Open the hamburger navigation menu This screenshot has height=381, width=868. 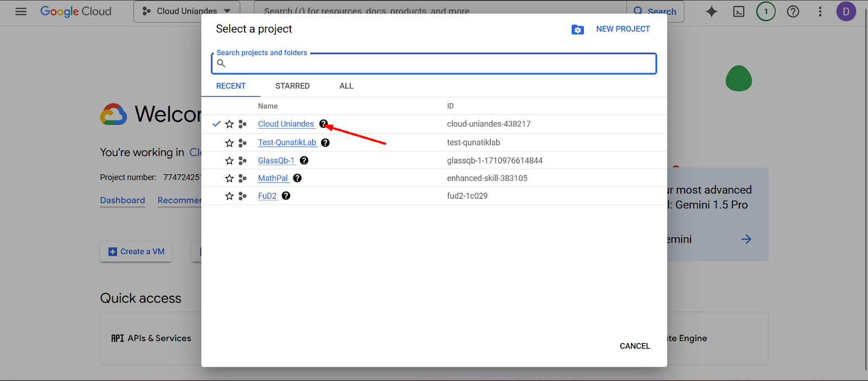21,11
